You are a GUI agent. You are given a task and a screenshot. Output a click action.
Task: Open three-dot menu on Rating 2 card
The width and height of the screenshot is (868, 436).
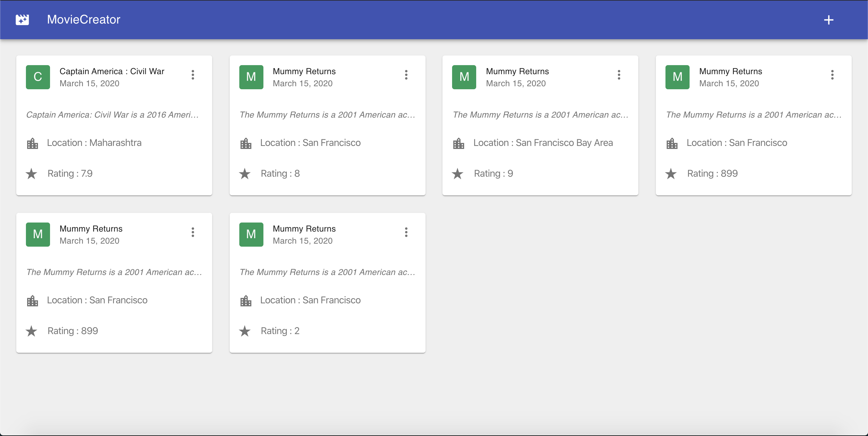[406, 232]
